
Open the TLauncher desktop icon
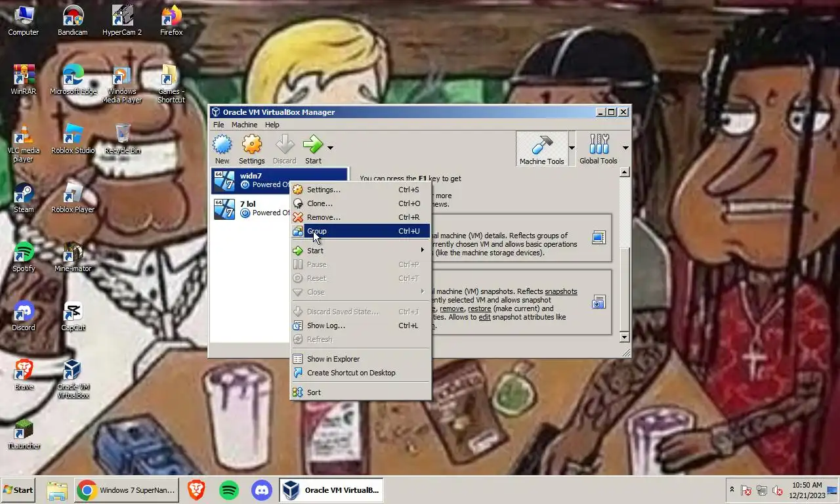point(24,434)
